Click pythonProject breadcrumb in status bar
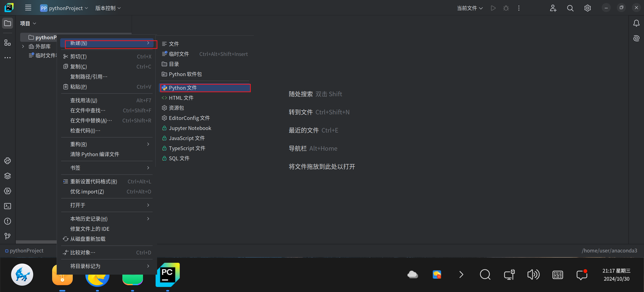This screenshot has height=292, width=644. tap(24, 251)
